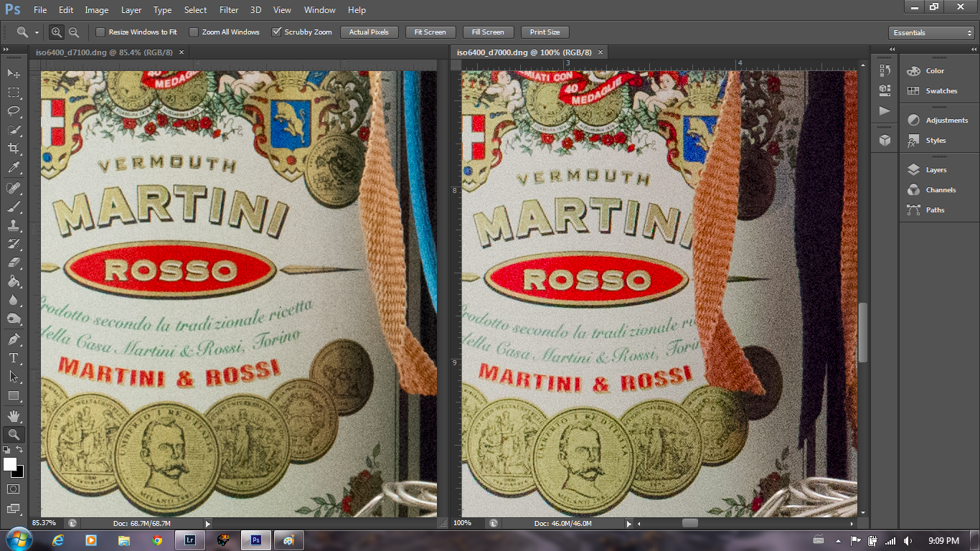The height and width of the screenshot is (551, 980).
Task: Select the Horizontal Type tool
Action: 14,357
